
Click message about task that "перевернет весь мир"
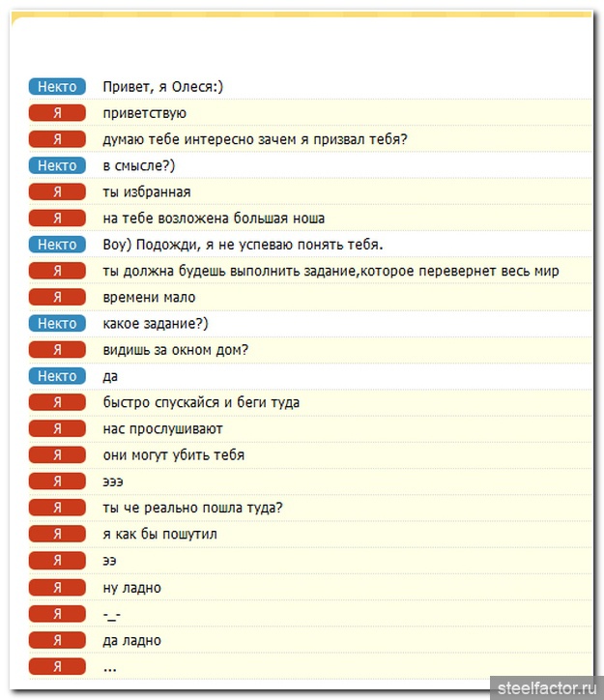click(331, 271)
